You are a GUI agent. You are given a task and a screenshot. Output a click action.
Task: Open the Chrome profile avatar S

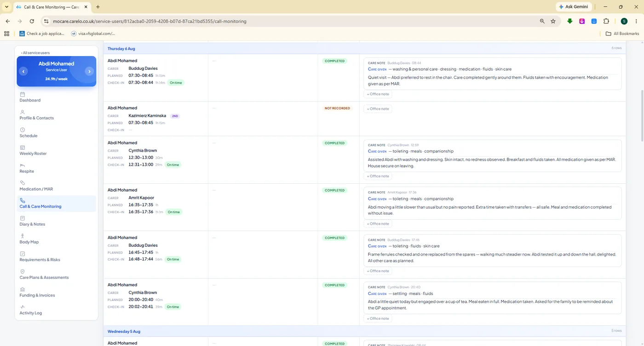click(624, 21)
